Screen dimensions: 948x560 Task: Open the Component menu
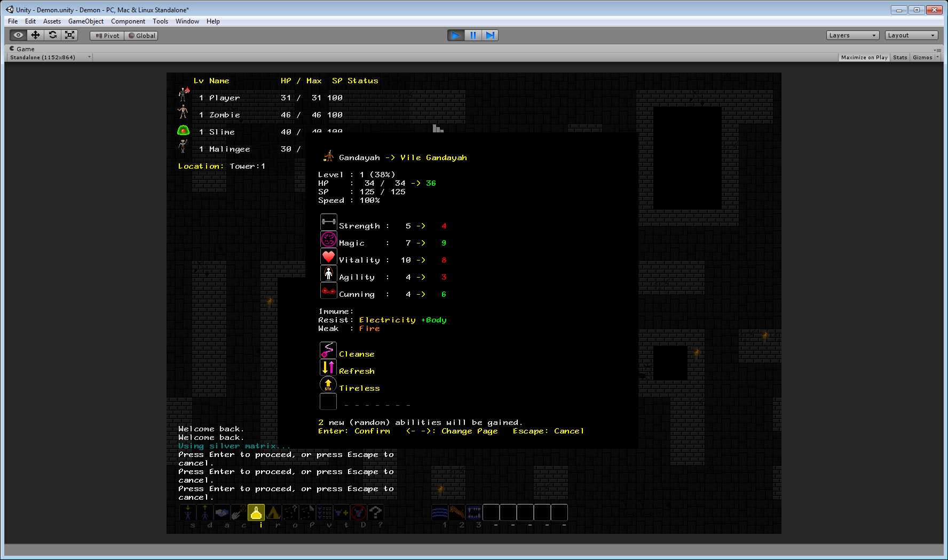coord(128,21)
